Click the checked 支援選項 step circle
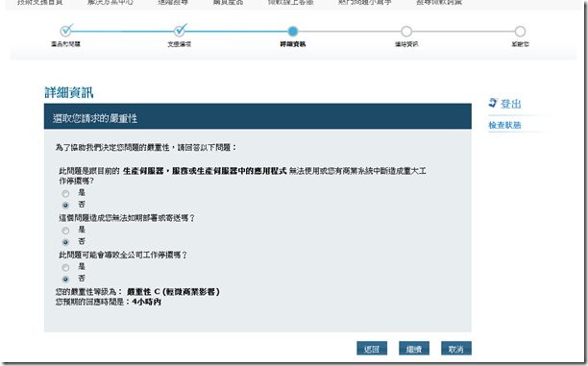This screenshot has height=366, width=588. [180, 31]
